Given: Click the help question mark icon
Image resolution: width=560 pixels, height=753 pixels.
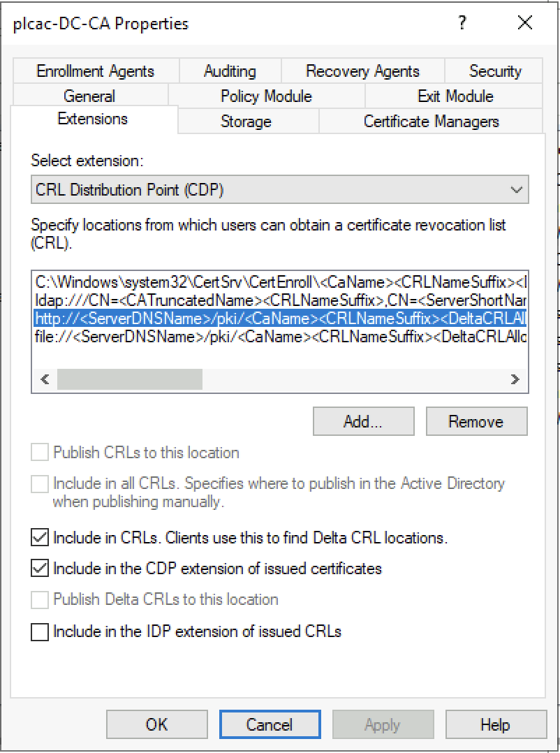Looking at the screenshot, I should (462, 23).
